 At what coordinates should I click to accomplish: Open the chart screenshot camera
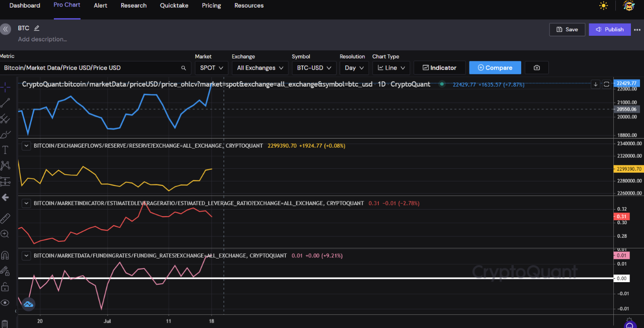536,67
